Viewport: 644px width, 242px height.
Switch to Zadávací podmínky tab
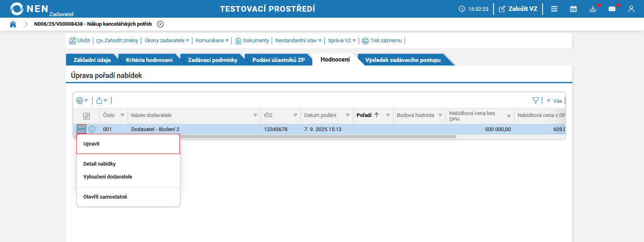[x=213, y=60]
